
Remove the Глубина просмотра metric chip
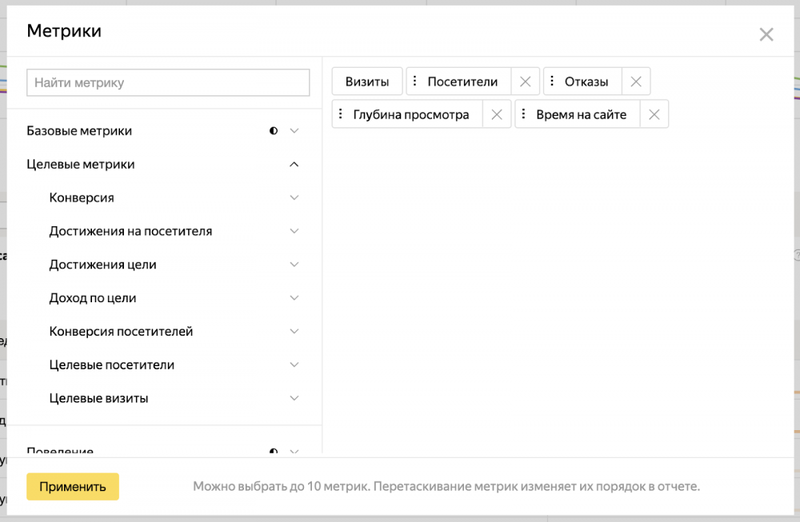[496, 115]
